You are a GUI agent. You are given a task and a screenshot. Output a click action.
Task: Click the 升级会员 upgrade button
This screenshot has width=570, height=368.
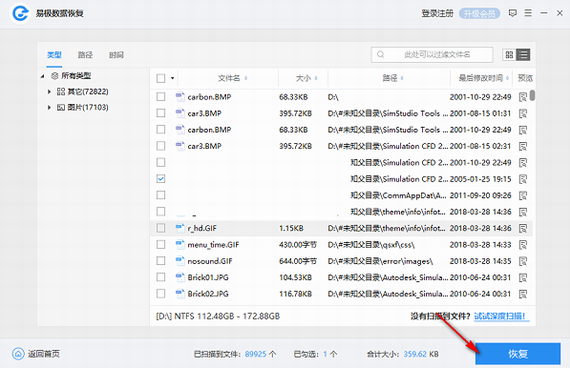479,14
